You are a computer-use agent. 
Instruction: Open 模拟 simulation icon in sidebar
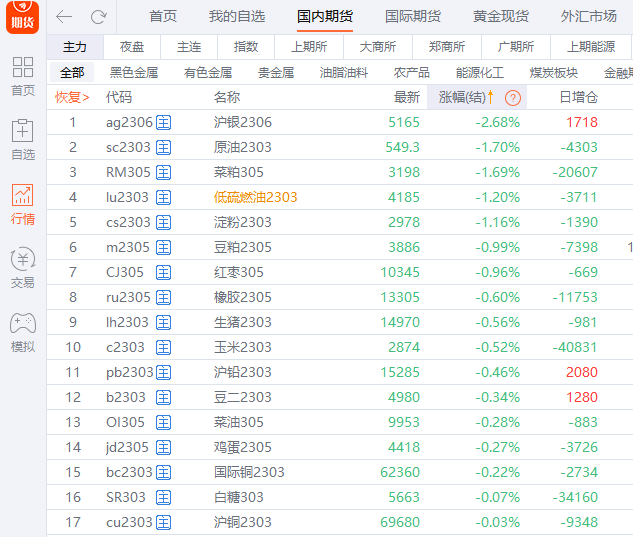(x=22, y=332)
